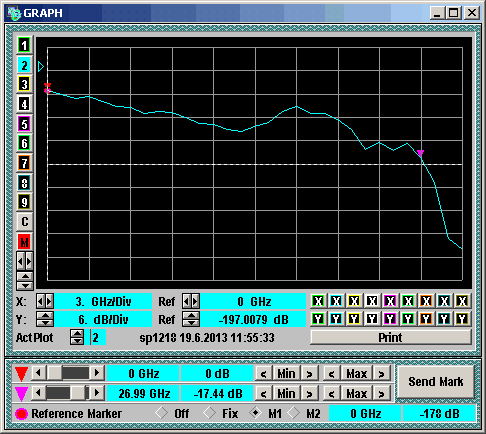The width and height of the screenshot is (486, 434).
Task: Click Max button for magenta marker
Action: 357,394
